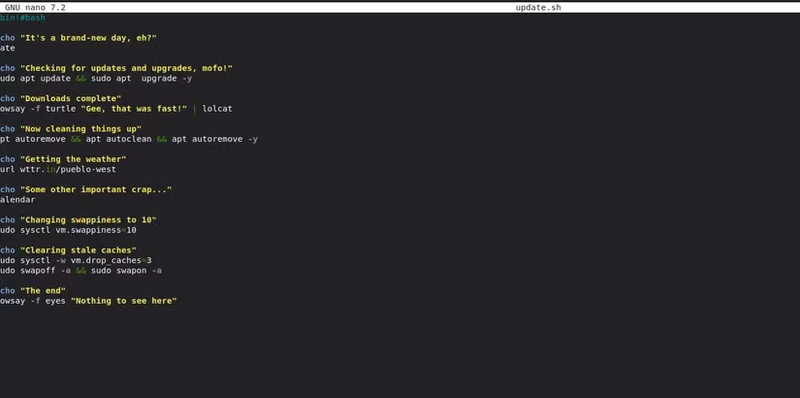Place cursor on the lolcat command
The image size is (800, 398).
pos(217,109)
